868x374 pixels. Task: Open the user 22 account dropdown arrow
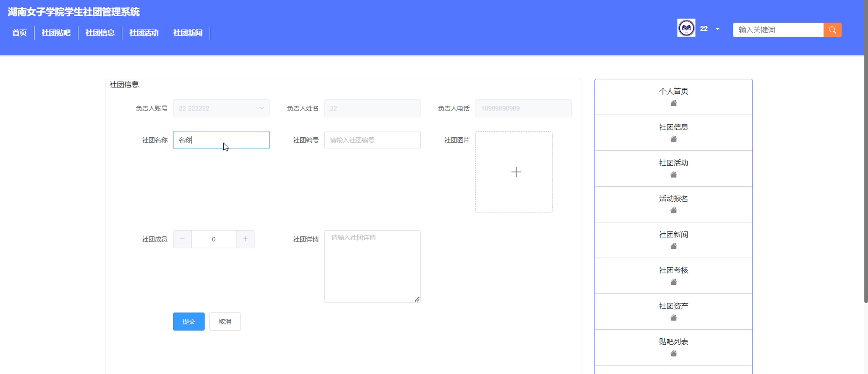click(717, 29)
